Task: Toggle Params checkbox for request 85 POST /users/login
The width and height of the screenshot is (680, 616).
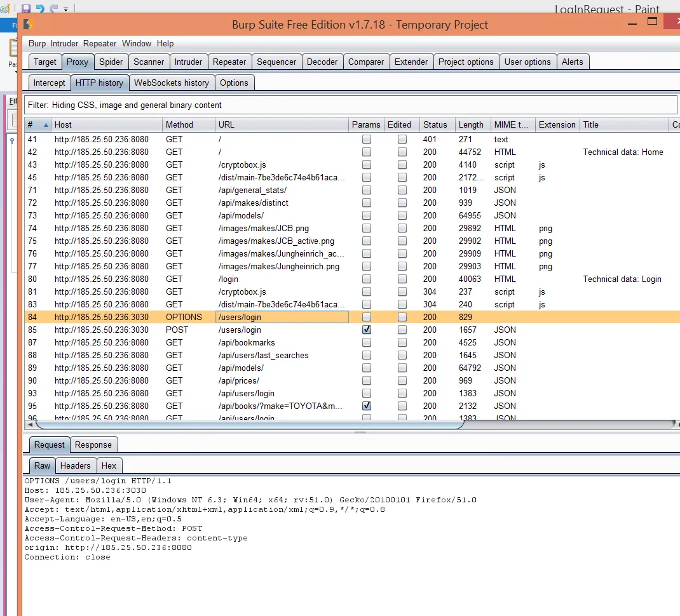Action: [367, 330]
